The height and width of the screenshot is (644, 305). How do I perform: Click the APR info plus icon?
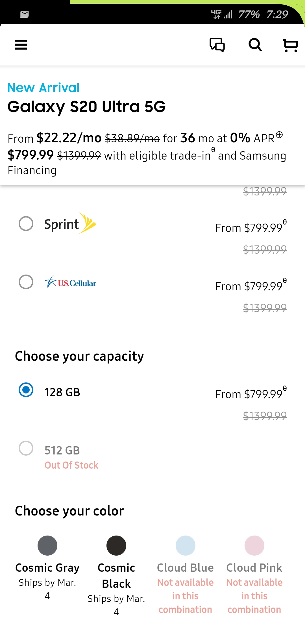click(279, 135)
